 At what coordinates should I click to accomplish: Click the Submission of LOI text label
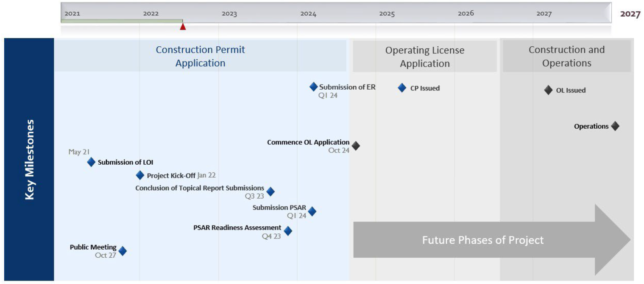[125, 162]
